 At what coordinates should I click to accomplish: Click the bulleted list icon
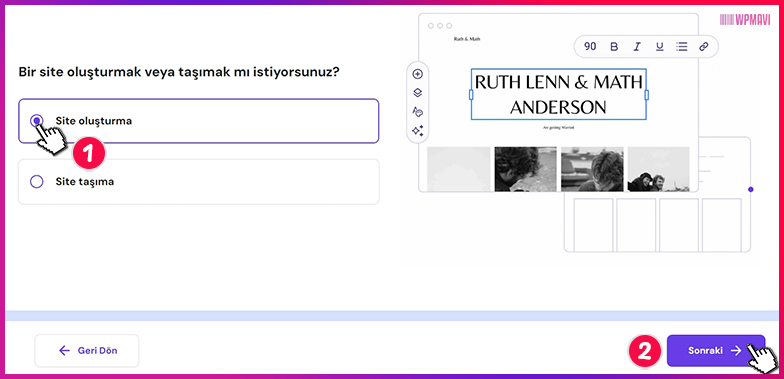682,46
